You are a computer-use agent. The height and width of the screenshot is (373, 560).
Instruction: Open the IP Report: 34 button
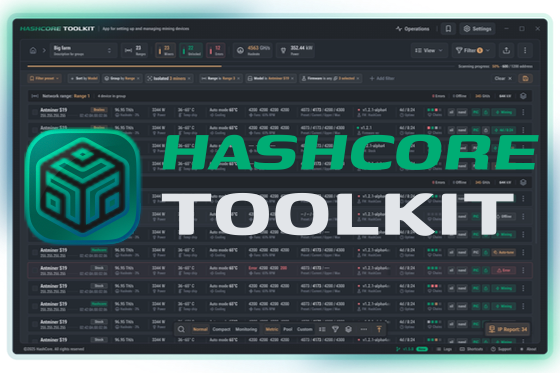(508, 329)
